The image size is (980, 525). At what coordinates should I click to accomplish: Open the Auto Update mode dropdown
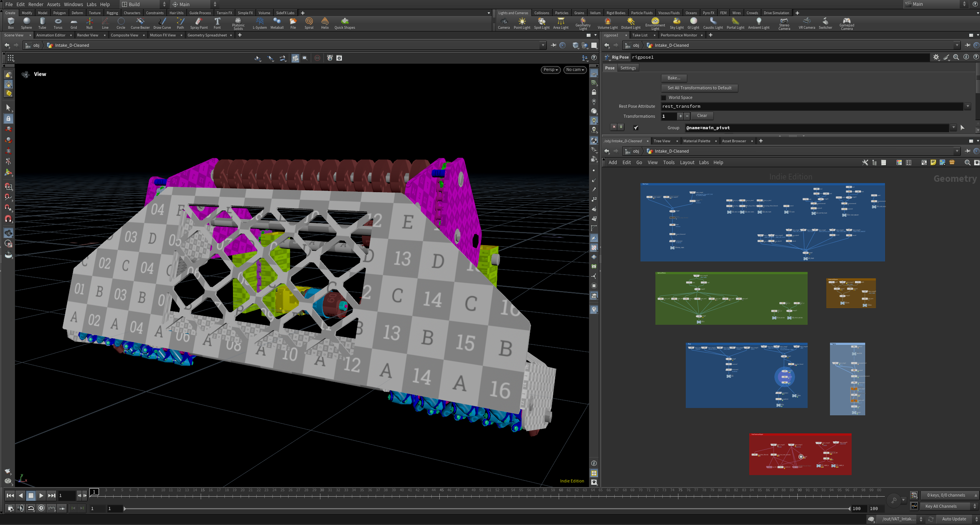[958, 519]
